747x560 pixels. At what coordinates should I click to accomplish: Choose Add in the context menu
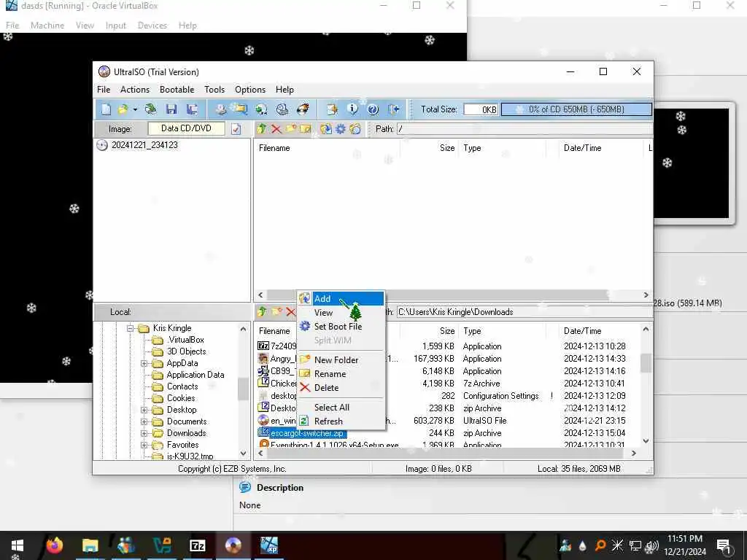pyautogui.click(x=341, y=298)
